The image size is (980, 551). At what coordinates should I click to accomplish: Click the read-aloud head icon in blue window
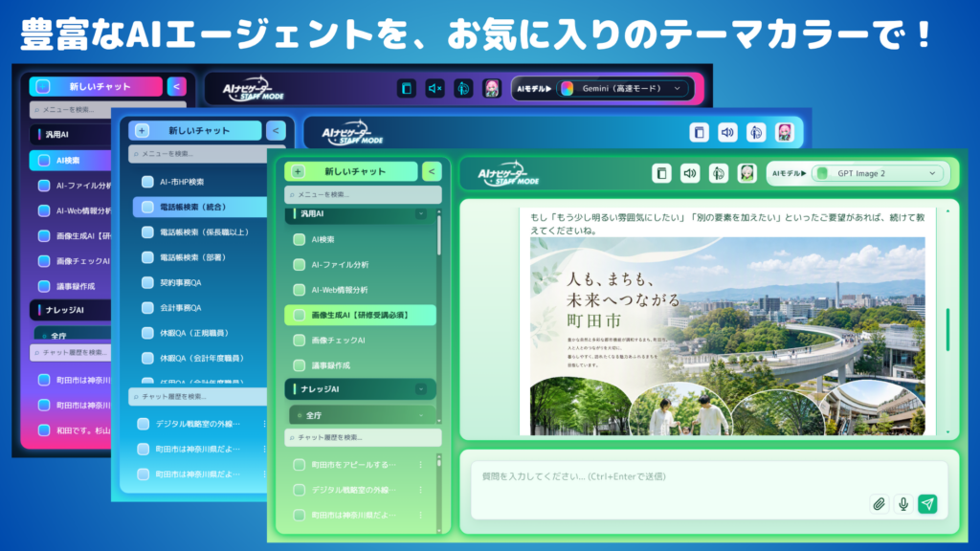[756, 132]
